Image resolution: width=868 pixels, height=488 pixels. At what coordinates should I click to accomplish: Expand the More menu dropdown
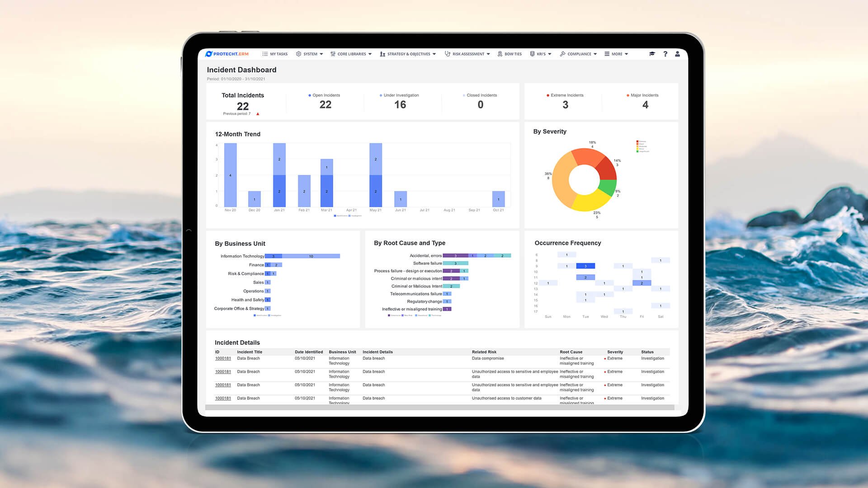626,54
